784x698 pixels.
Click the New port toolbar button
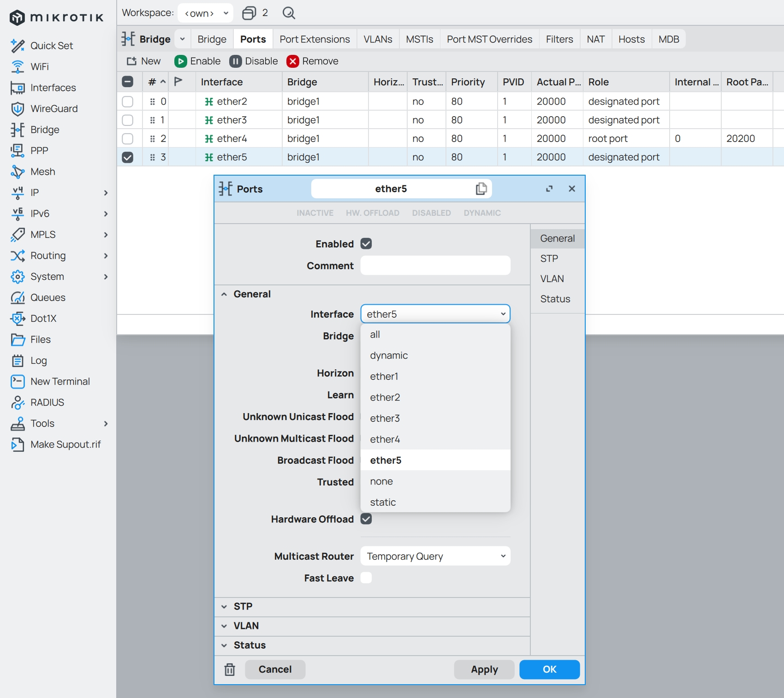[x=144, y=61]
